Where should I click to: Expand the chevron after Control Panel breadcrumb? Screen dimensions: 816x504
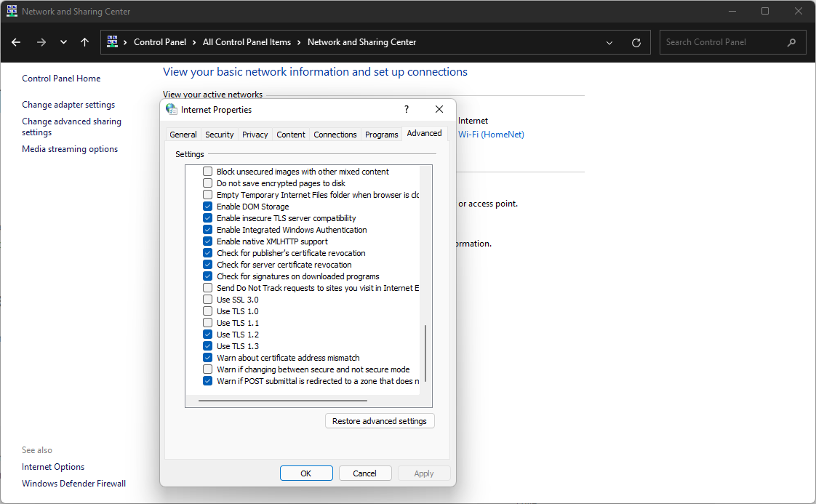point(195,42)
